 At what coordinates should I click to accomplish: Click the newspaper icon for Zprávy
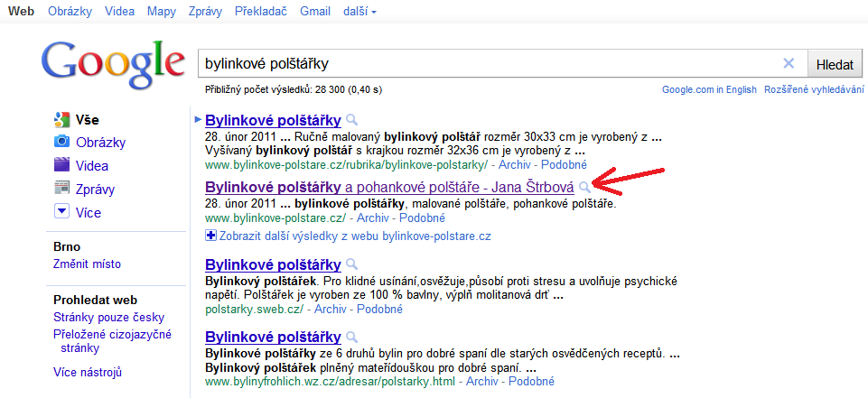point(61,189)
